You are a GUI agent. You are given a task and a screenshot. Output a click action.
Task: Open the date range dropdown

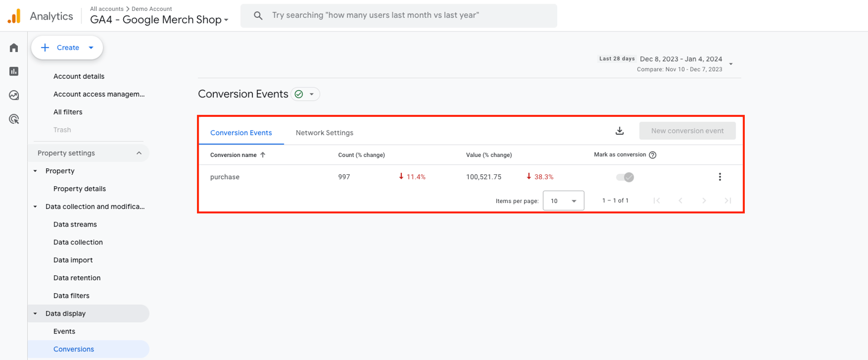pos(731,64)
